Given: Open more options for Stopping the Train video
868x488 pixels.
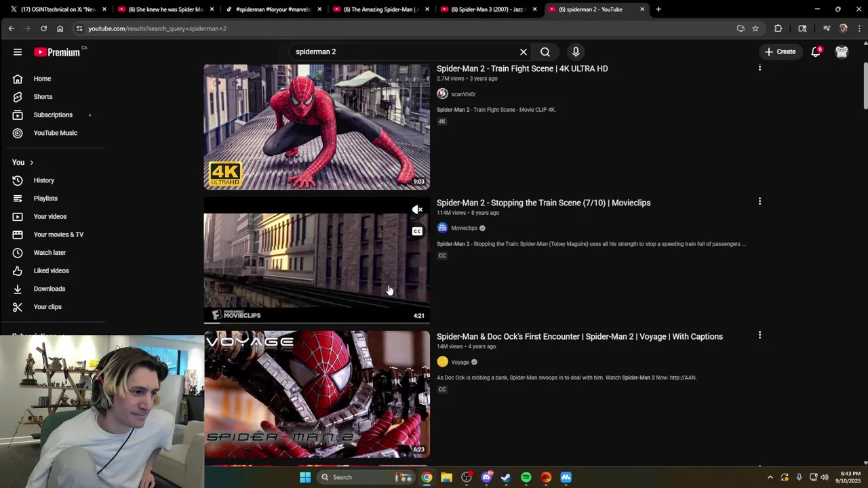Looking at the screenshot, I should click(759, 201).
